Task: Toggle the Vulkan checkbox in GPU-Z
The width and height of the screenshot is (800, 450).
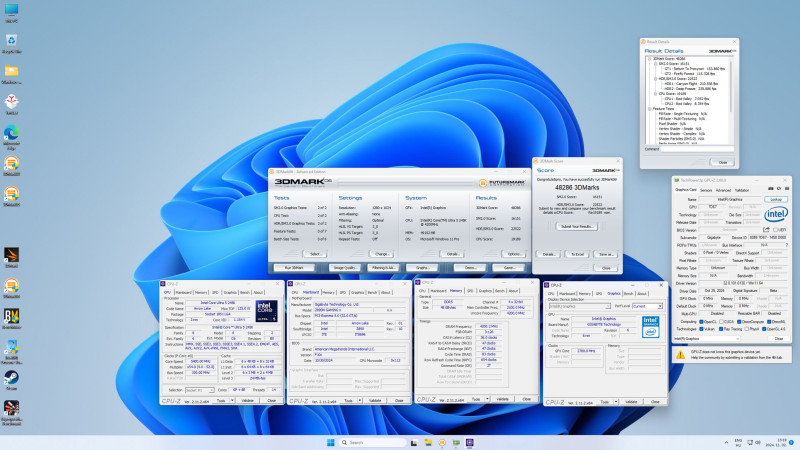Action: pyautogui.click(x=702, y=329)
